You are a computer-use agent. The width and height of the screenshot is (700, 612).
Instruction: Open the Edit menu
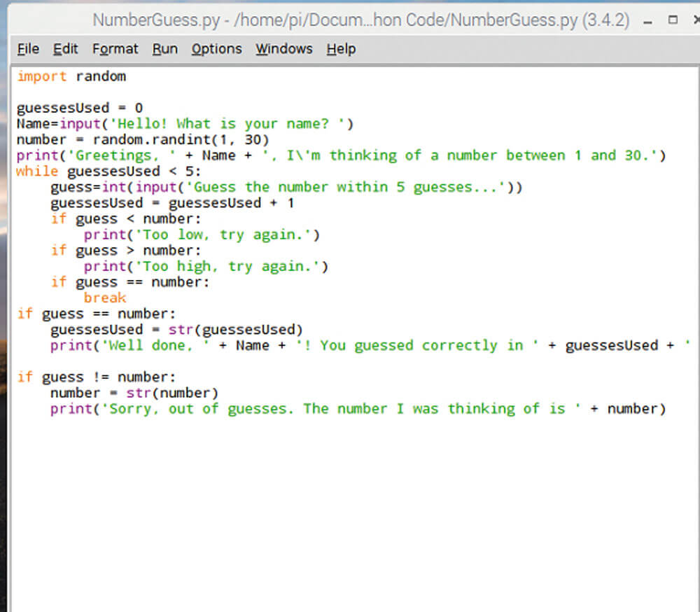[x=65, y=49]
